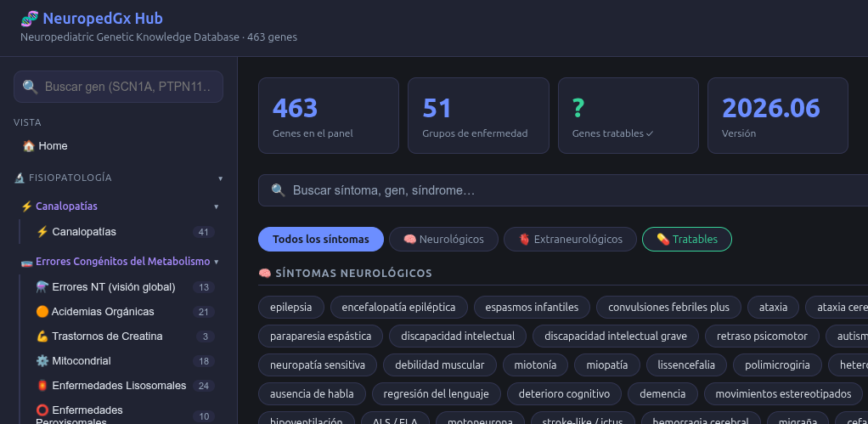Viewport: 868px width, 424px height.
Task: Select the paraparesia espástica chip
Action: (x=320, y=336)
